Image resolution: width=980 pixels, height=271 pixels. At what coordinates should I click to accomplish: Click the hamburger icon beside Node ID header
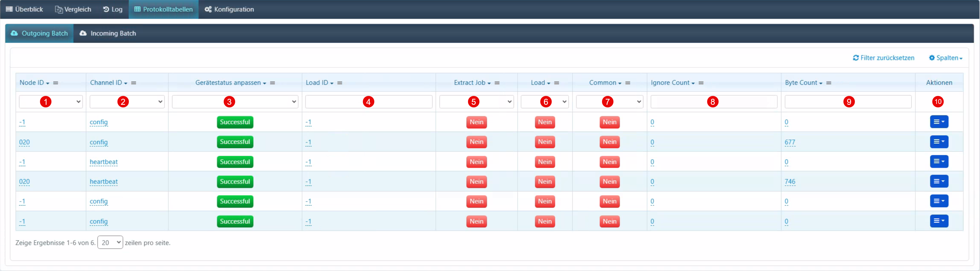click(55, 83)
